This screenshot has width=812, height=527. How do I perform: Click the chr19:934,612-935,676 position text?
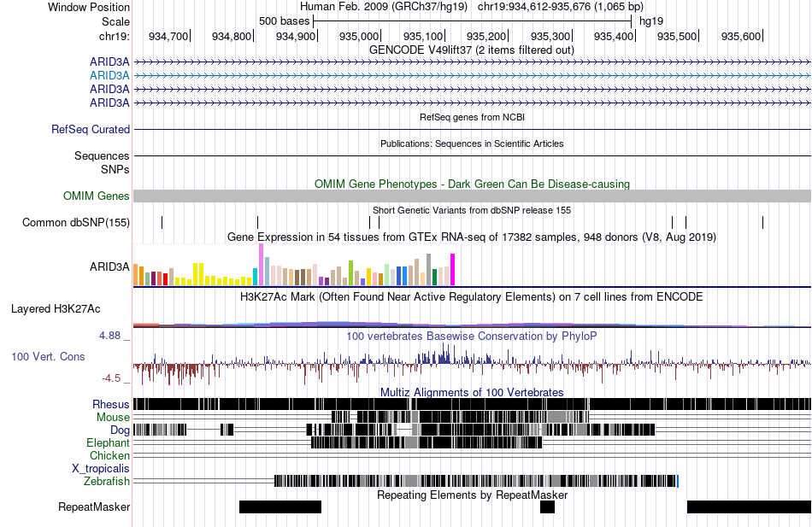pos(561,7)
